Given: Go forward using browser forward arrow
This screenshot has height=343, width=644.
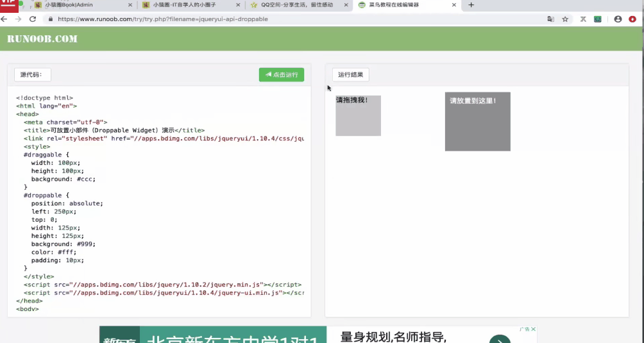Looking at the screenshot, I should [18, 19].
